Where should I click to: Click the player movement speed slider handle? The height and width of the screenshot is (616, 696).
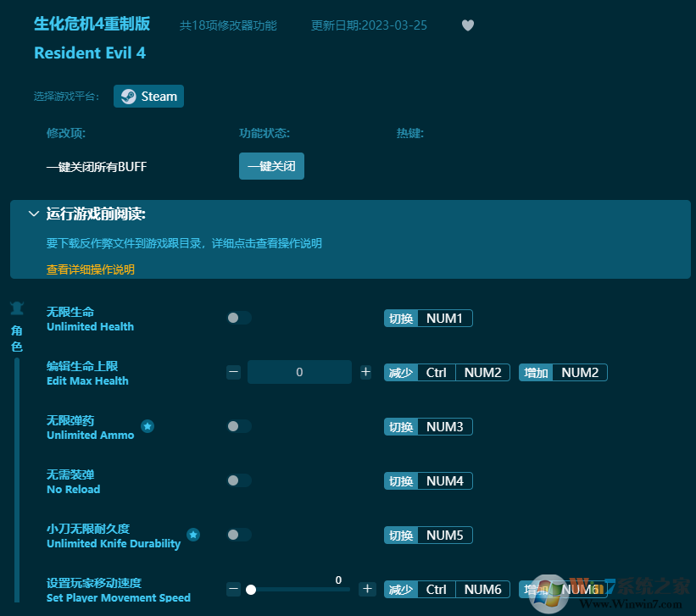pos(250,588)
